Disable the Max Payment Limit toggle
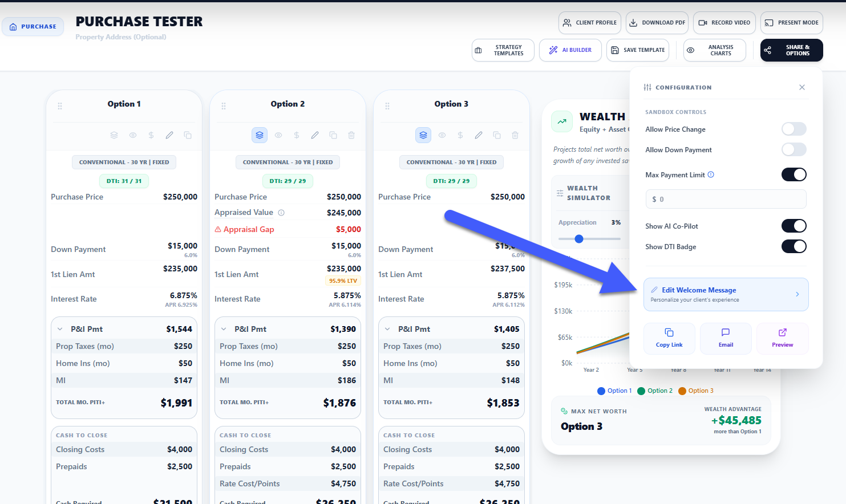Screen dimensions: 846x504 click(794, 174)
